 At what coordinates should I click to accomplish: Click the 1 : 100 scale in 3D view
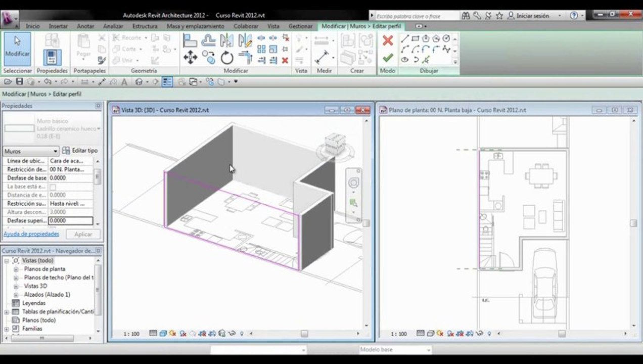(x=131, y=334)
